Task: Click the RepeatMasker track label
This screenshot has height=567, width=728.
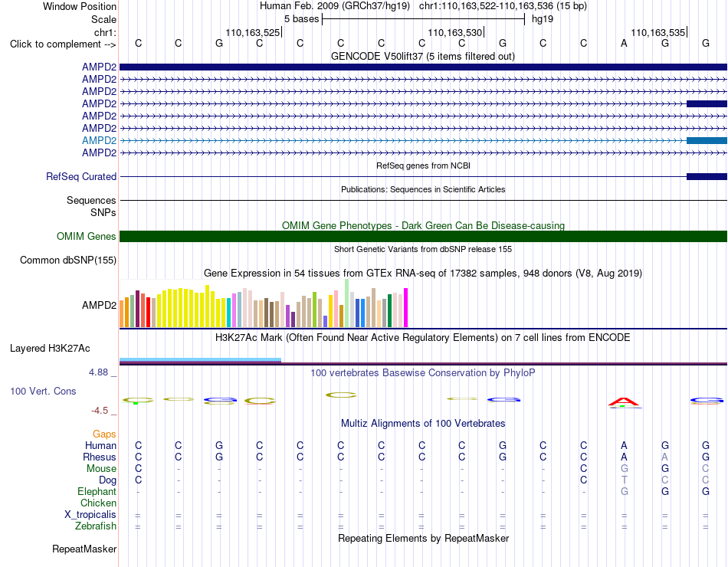Action: tap(84, 549)
